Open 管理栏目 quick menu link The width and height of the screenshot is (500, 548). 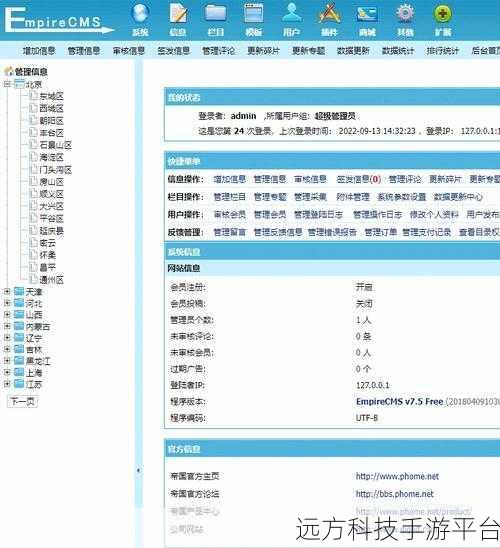click(230, 197)
